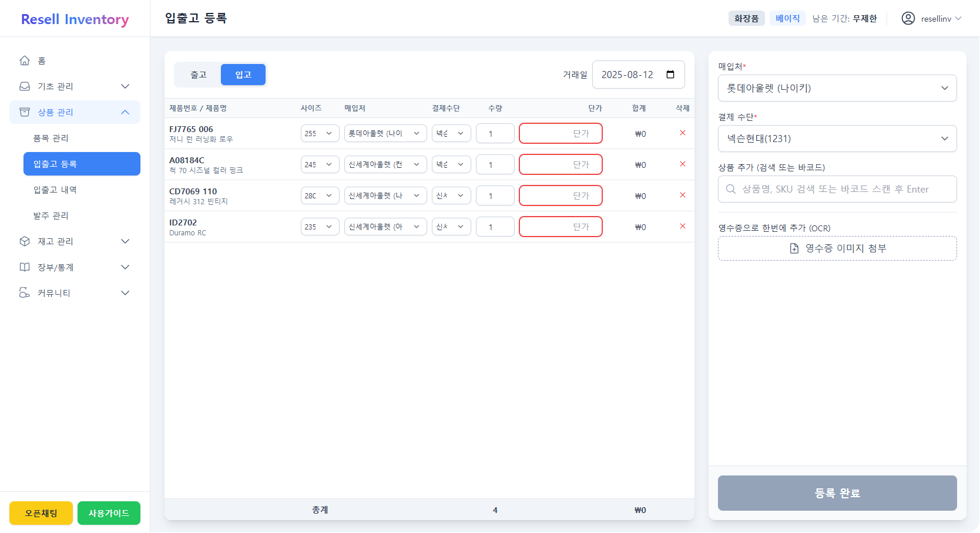This screenshot has height=533, width=980.
Task: Click the 커뮤니티 people icon
Action: pos(24,292)
